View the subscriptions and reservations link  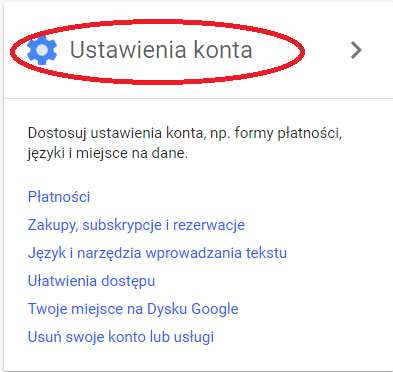[136, 225]
